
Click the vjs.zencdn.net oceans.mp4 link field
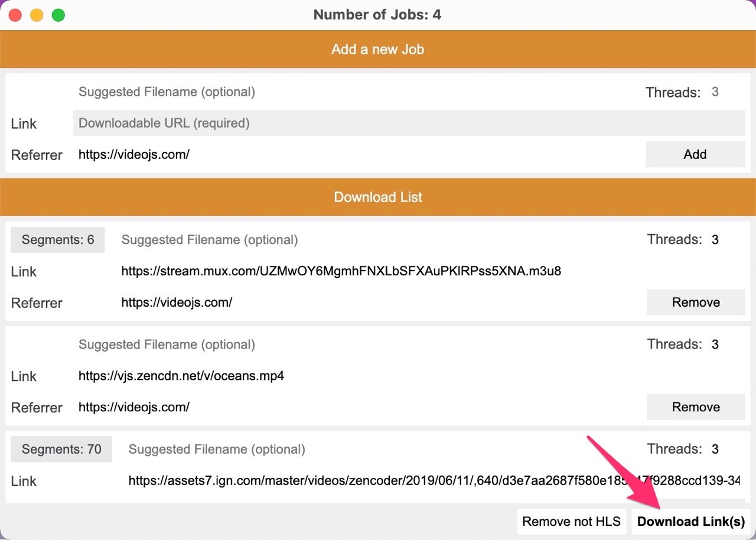(x=409, y=376)
